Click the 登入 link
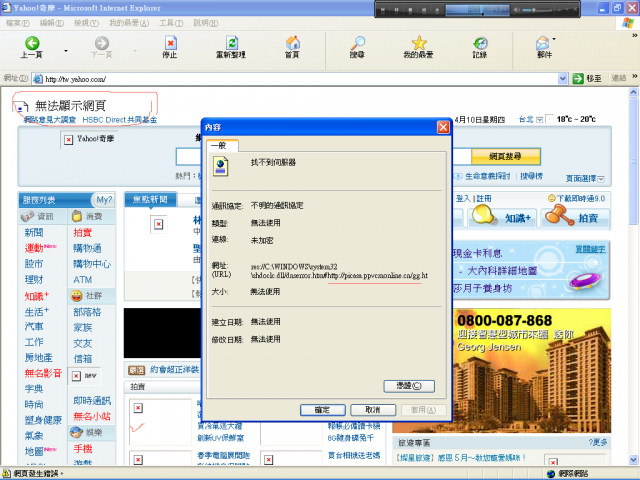 pyautogui.click(x=463, y=199)
